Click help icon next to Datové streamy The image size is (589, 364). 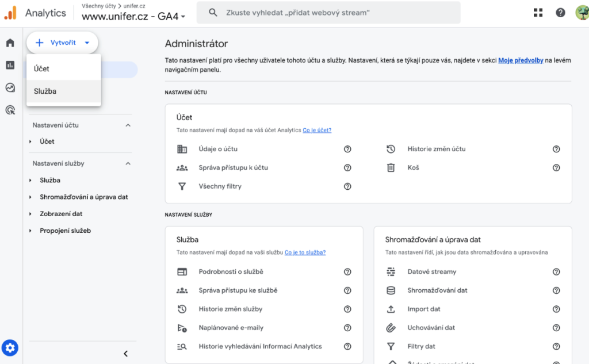coord(556,272)
